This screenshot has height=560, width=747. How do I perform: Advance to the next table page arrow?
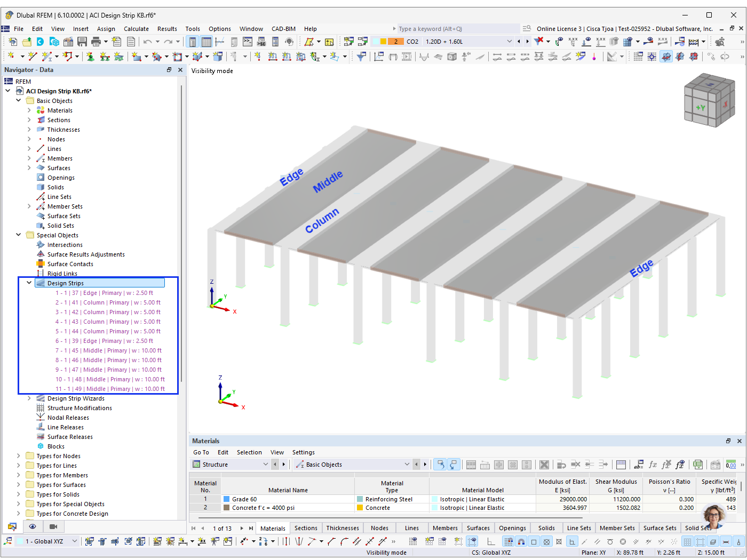point(242,528)
